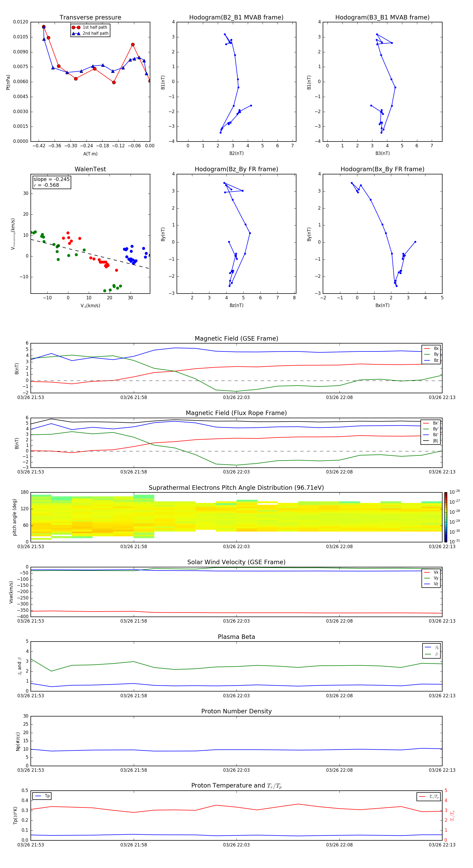
Task: Click 'Hodogram(B2_B1 MVAB frame)' title
Action: [x=236, y=18]
